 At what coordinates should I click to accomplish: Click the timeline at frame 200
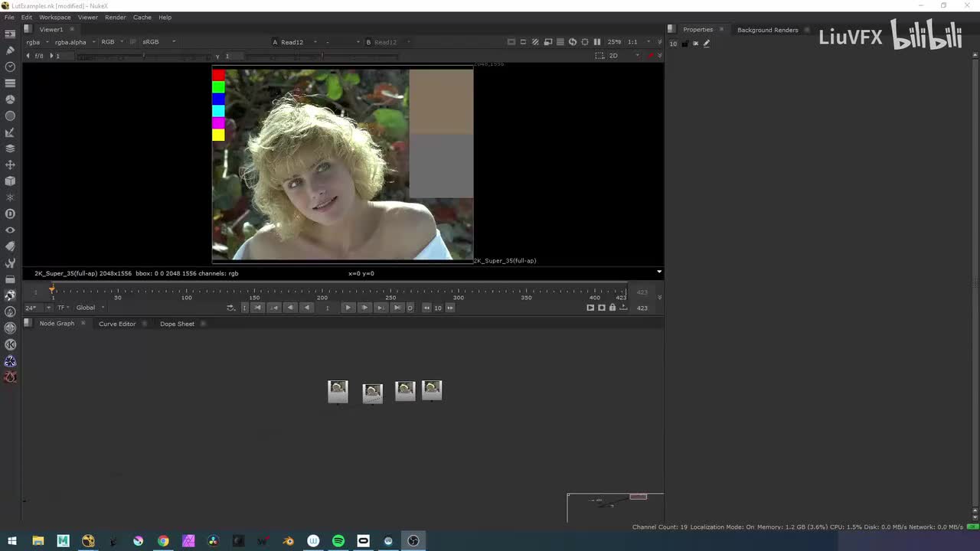[x=322, y=291]
